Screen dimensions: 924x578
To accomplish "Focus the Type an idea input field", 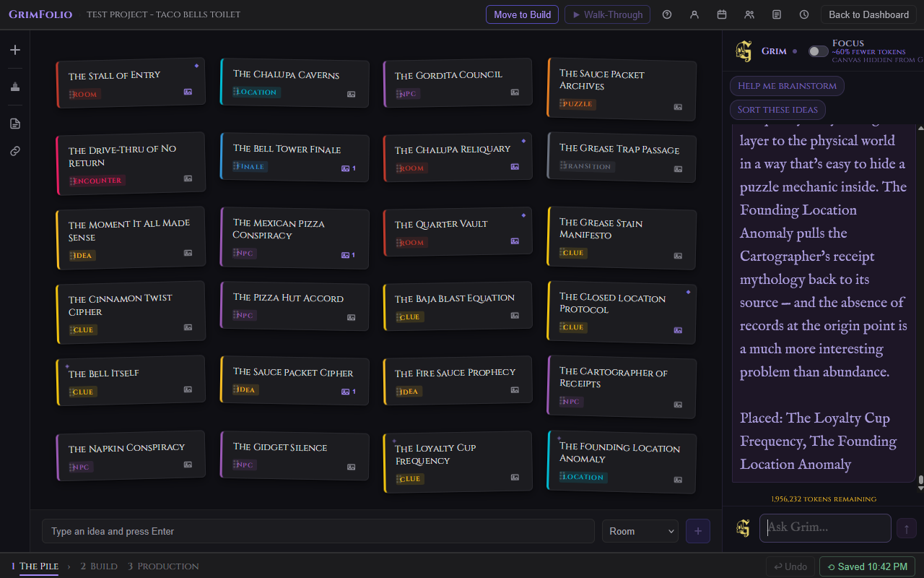I will pos(318,531).
